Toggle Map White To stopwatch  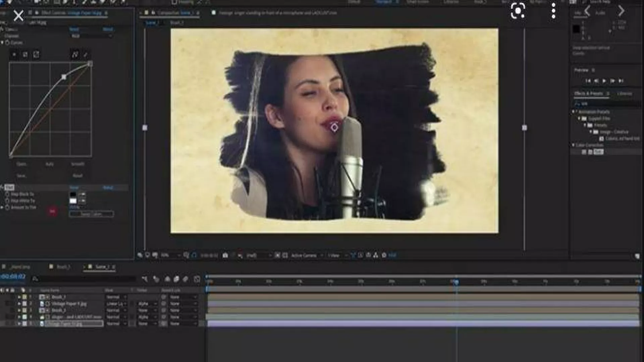coord(7,201)
